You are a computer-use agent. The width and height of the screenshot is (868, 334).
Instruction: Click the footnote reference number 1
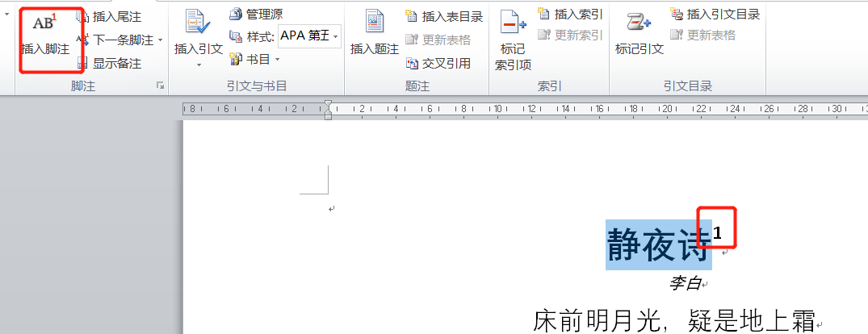click(x=718, y=233)
